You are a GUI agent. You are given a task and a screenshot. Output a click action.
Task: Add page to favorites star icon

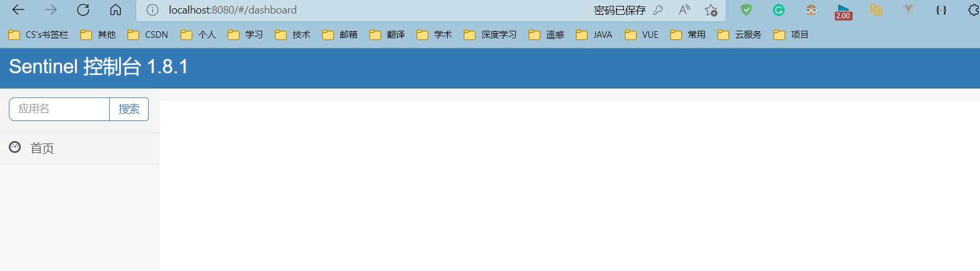click(711, 10)
